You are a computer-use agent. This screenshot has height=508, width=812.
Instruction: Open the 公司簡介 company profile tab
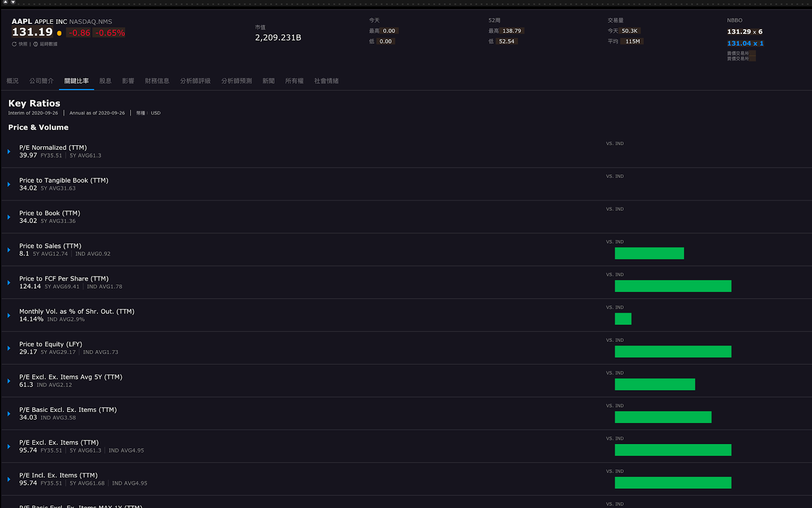point(41,81)
